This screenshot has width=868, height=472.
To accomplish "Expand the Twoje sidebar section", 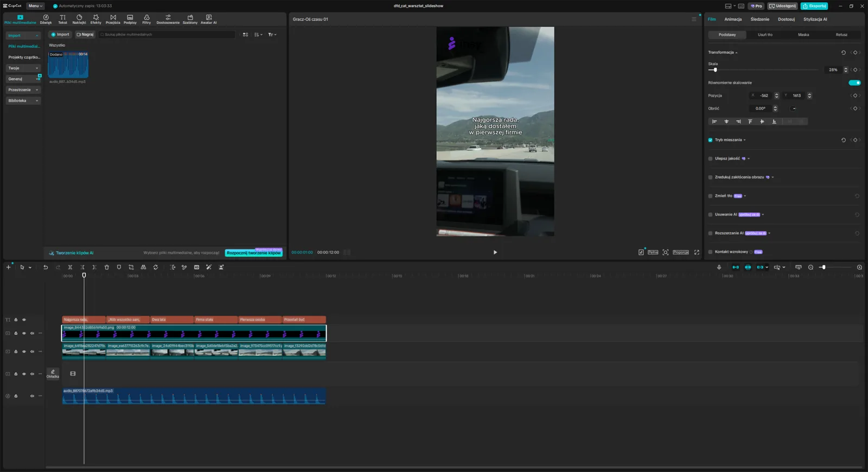I will 23,68.
